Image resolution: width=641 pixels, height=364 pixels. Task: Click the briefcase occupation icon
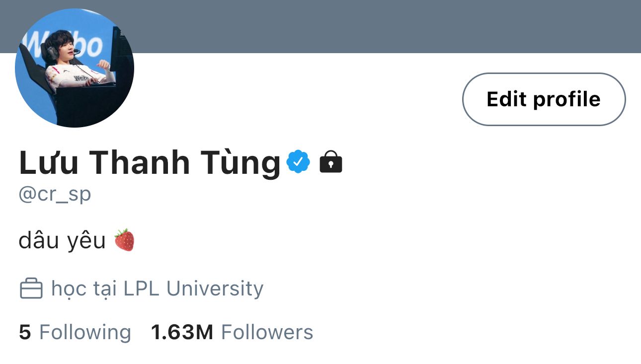31,289
